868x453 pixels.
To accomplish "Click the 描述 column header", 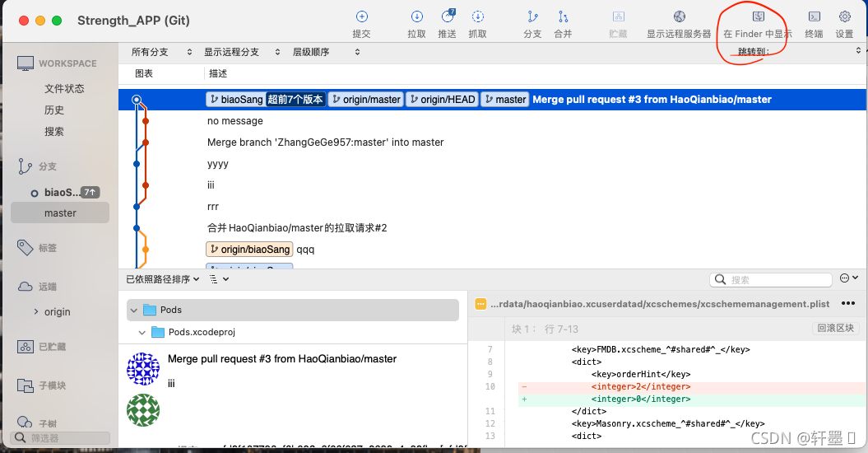I will tap(218, 74).
